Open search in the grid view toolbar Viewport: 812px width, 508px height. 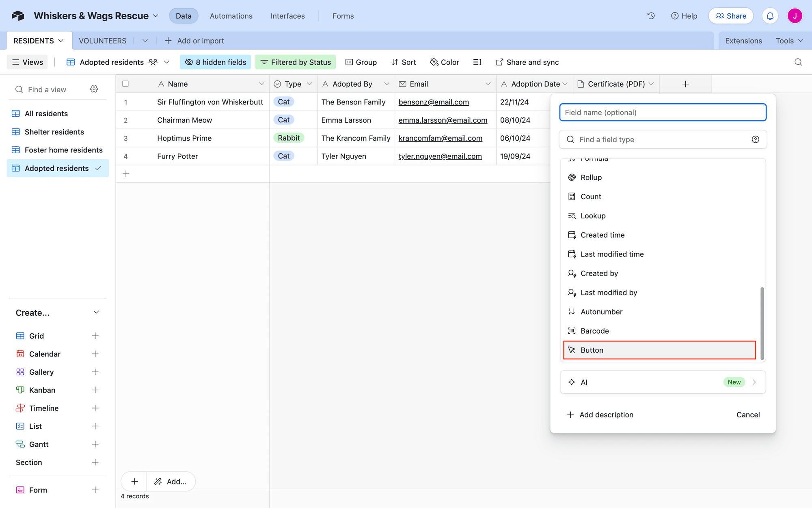point(798,62)
